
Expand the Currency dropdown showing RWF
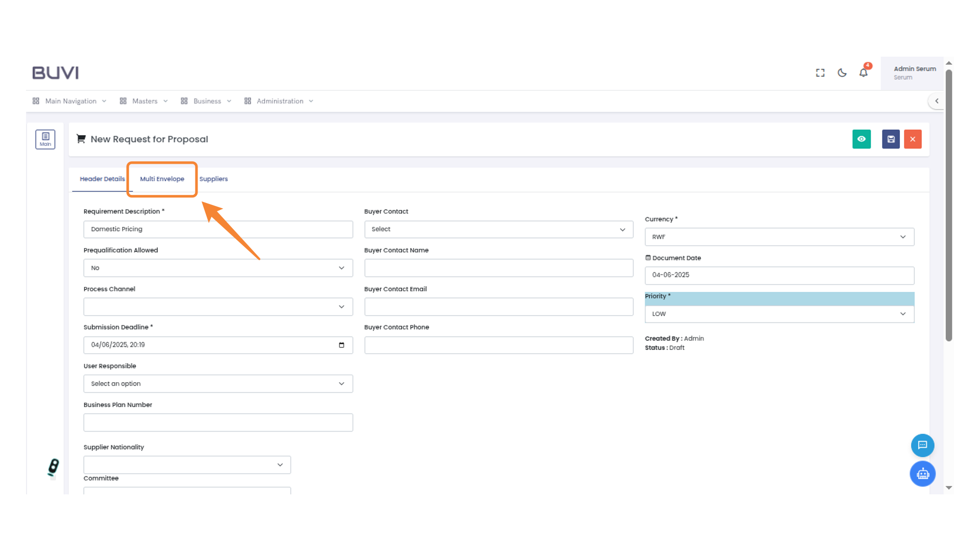tap(779, 237)
